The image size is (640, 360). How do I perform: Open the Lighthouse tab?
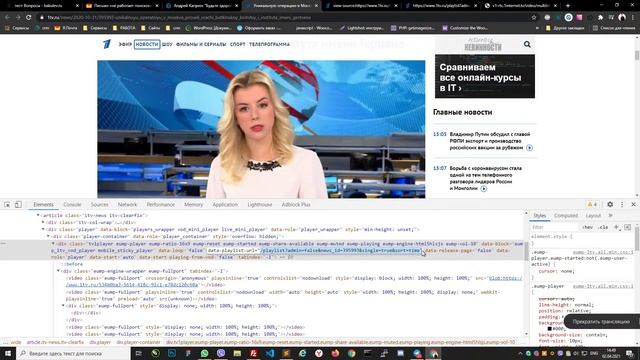[260, 204]
